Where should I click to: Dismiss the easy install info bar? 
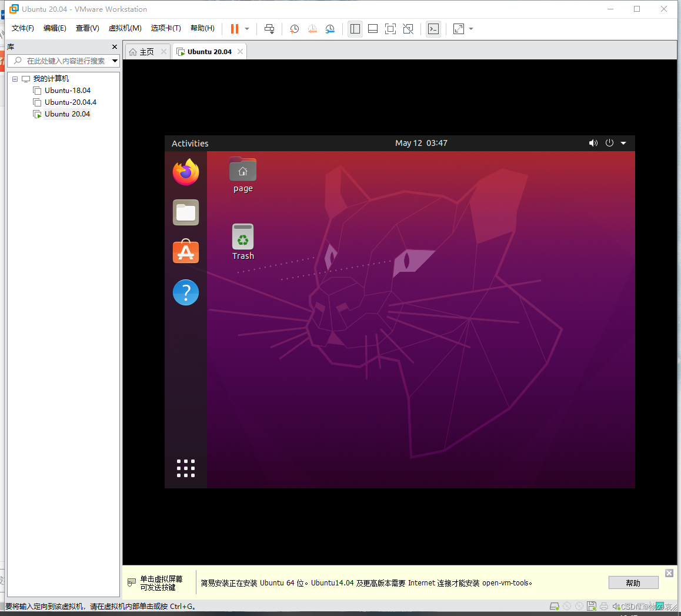[x=669, y=573]
